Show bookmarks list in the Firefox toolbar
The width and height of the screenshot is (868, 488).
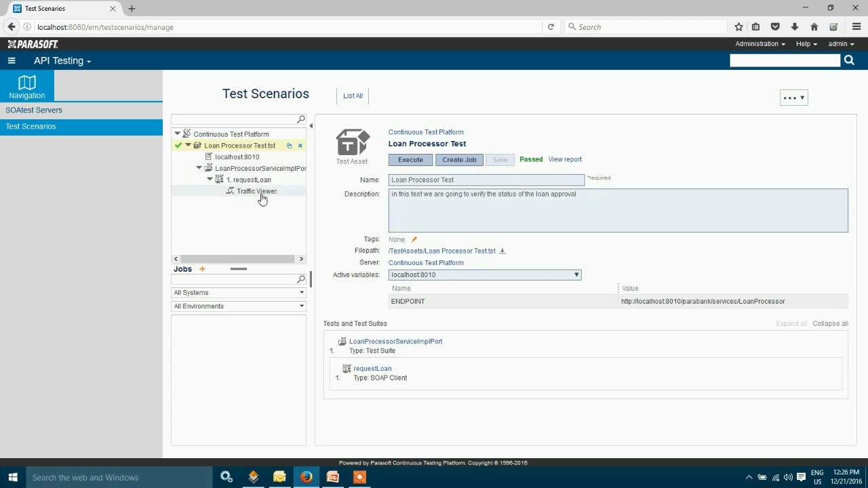pyautogui.click(x=756, y=27)
